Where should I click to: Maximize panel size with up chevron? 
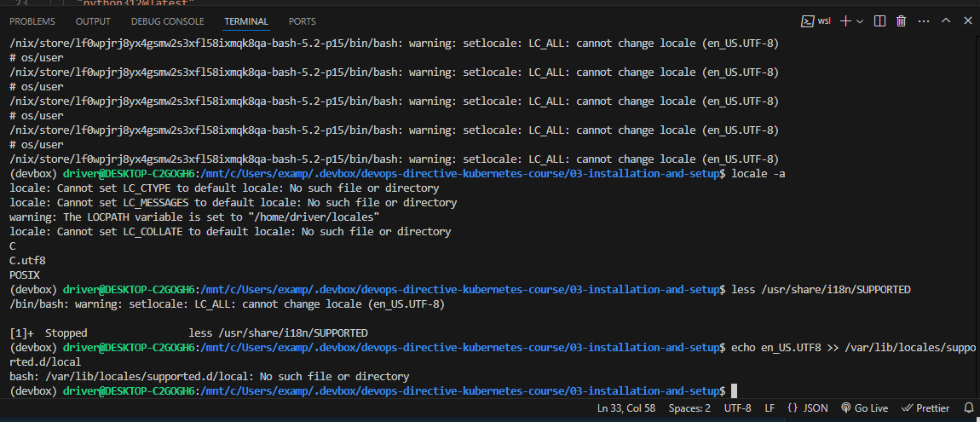(945, 21)
